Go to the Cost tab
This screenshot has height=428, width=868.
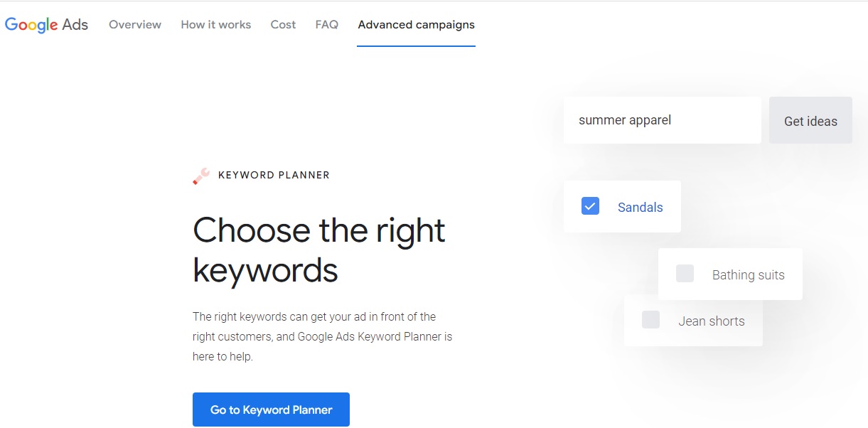click(x=283, y=25)
